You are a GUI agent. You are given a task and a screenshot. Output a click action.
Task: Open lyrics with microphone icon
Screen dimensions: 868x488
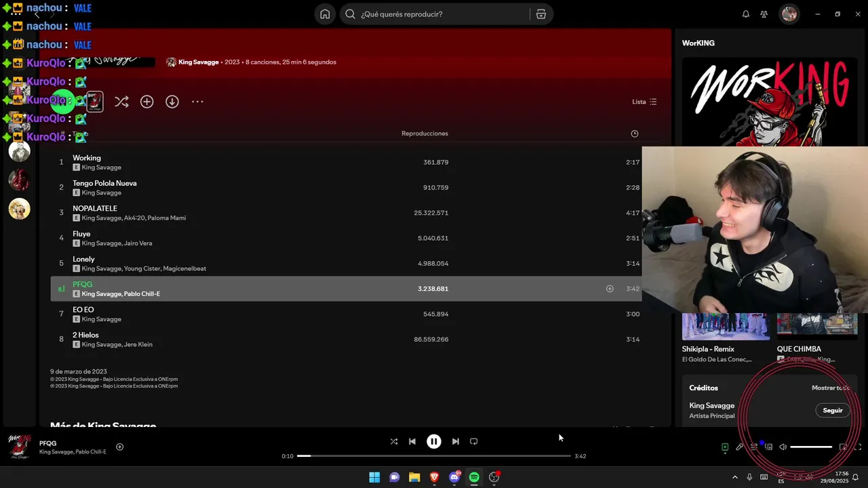(x=740, y=447)
